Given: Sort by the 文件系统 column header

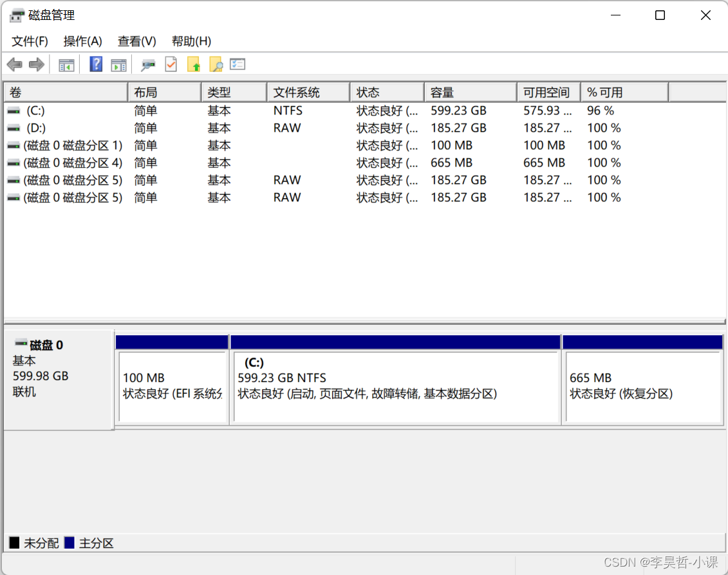Looking at the screenshot, I should pyautogui.click(x=309, y=93).
